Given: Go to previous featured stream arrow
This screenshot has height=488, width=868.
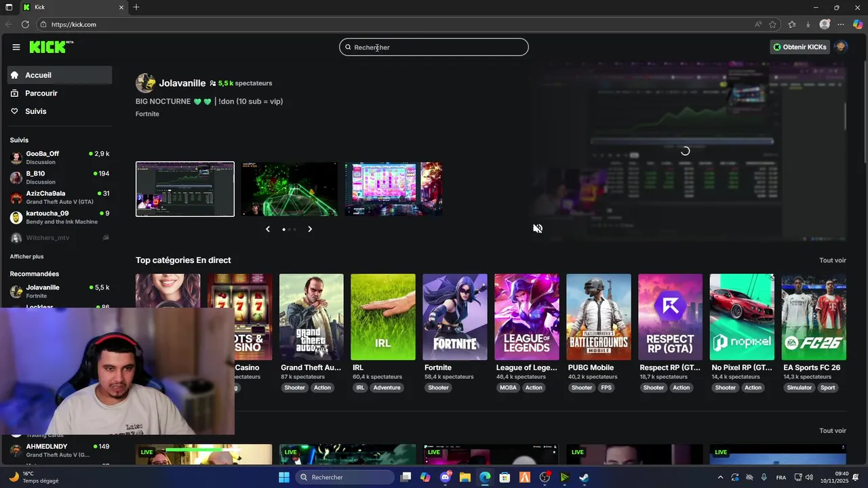Looking at the screenshot, I should click(268, 229).
